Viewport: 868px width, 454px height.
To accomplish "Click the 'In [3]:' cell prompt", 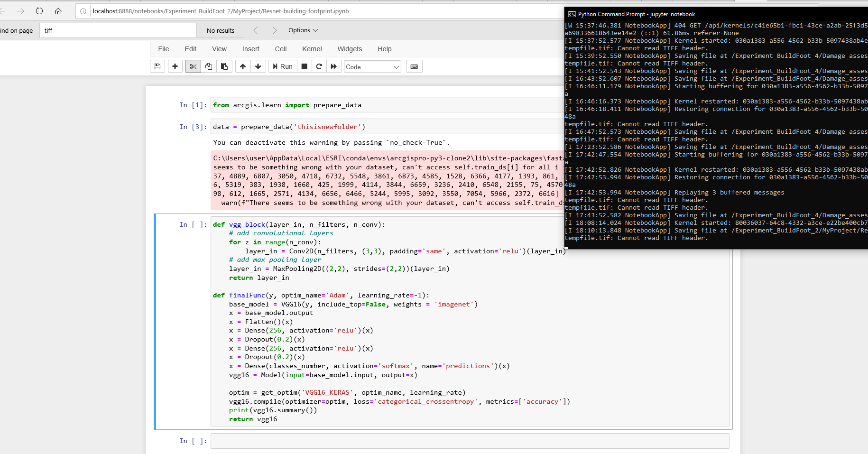I will (x=193, y=127).
